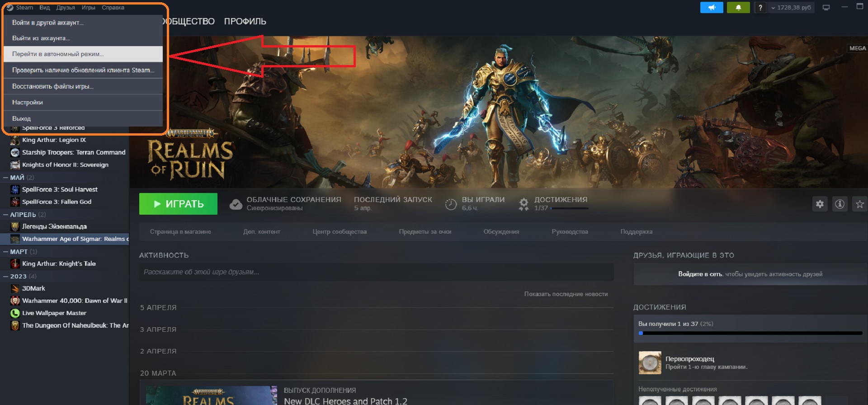
Task: Open Настройки from the Steam menu
Action: click(83, 103)
